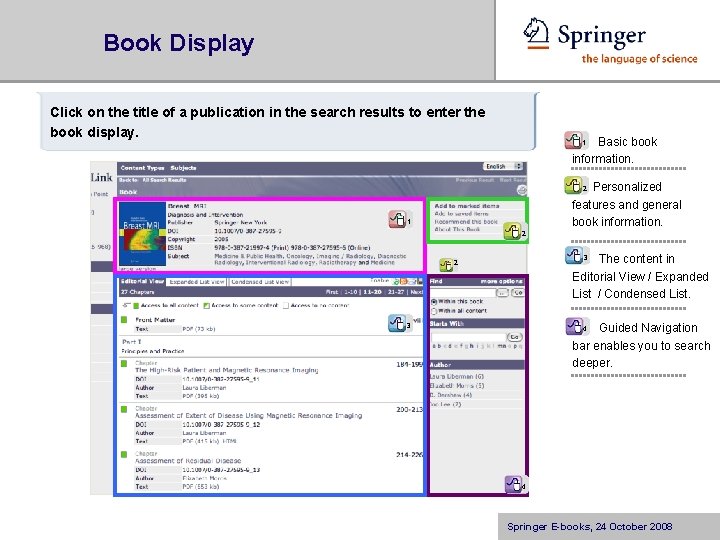
Task: Open HTML version of Extent of Disease
Action: [229, 442]
